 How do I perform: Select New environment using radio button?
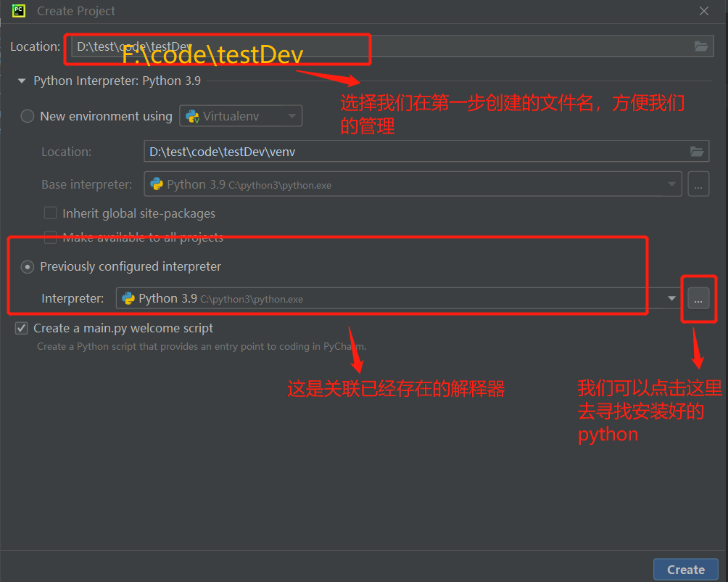pyautogui.click(x=28, y=116)
